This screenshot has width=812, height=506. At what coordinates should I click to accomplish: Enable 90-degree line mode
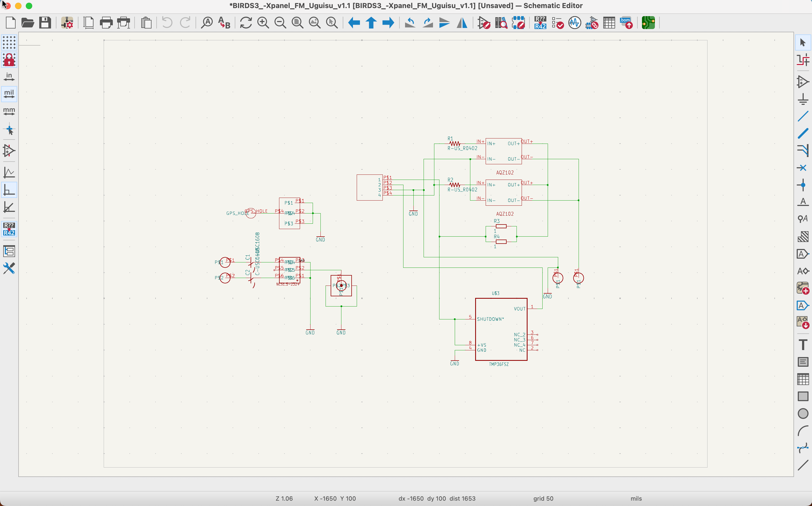coord(9,190)
